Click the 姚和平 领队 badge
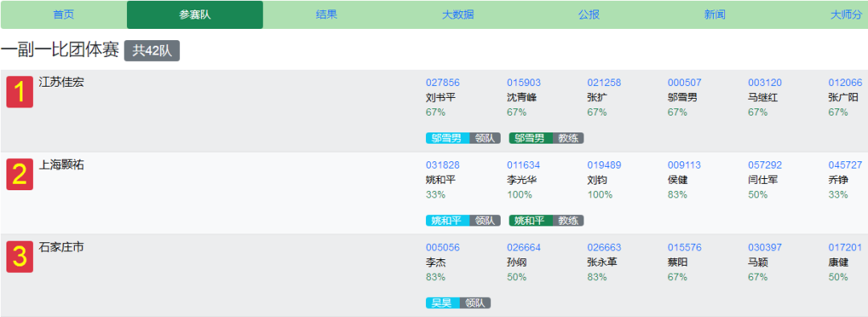Screen dimensions: 868x317 pyautogui.click(x=464, y=221)
